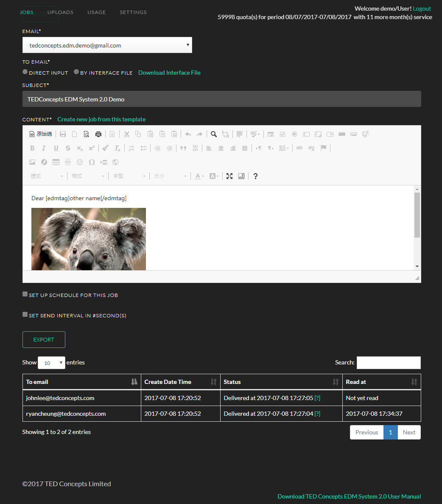Go to the Next page

pyautogui.click(x=409, y=432)
